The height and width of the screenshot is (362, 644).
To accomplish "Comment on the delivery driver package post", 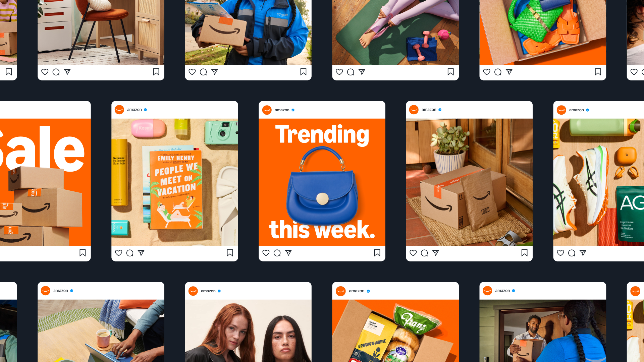I will pos(203,72).
